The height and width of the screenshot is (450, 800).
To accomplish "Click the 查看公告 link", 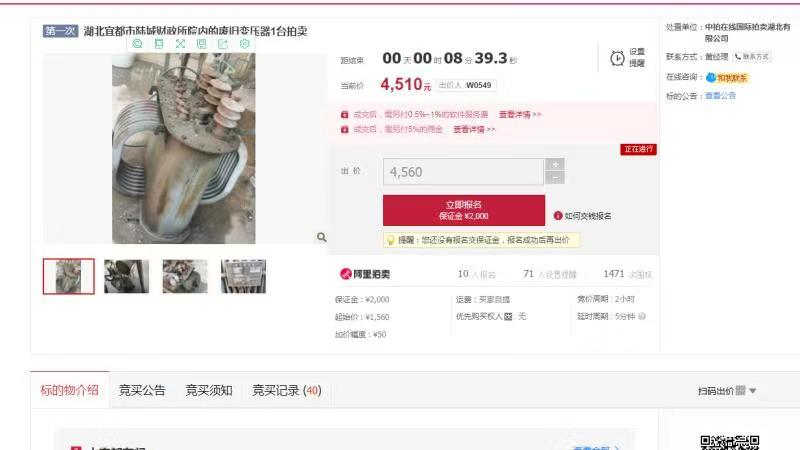I will 720,96.
